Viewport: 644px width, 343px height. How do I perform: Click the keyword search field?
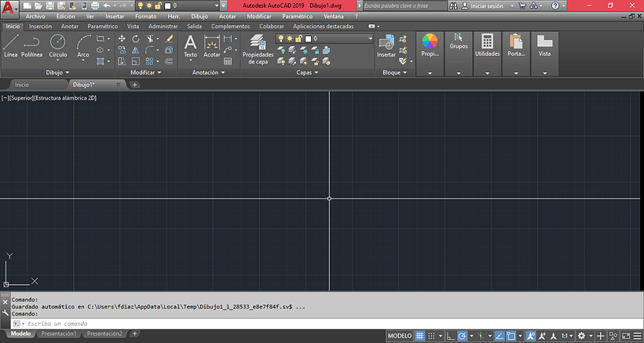point(405,5)
